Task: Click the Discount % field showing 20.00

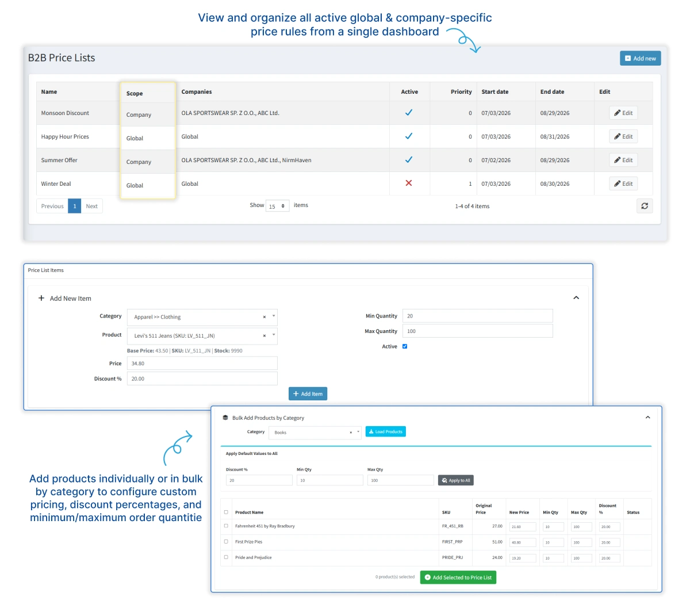Action: click(202, 378)
